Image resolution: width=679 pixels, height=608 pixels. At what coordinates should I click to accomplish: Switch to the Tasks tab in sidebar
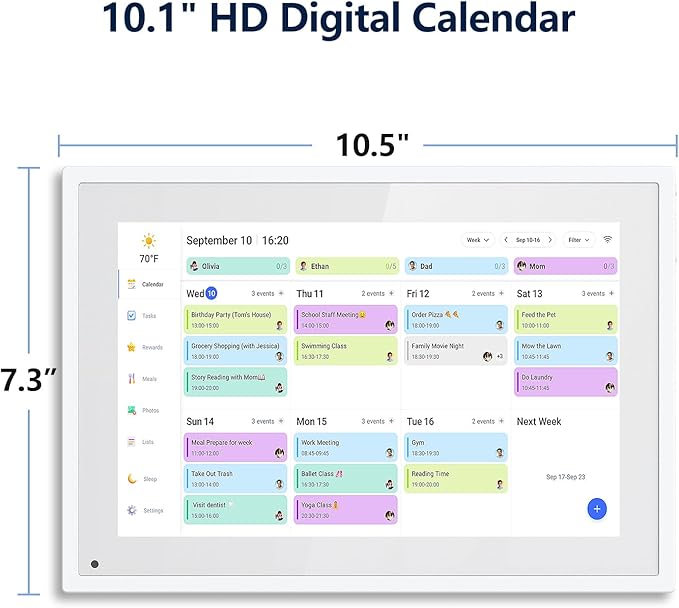[x=141, y=315]
